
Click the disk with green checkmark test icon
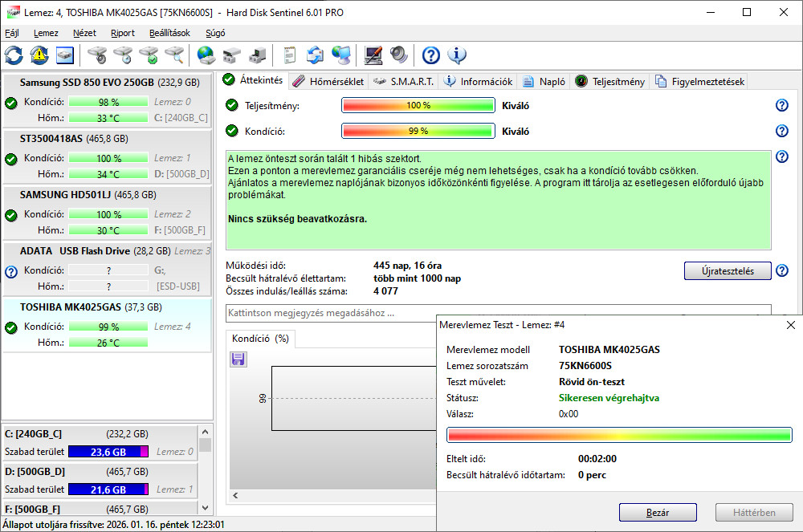[149, 55]
